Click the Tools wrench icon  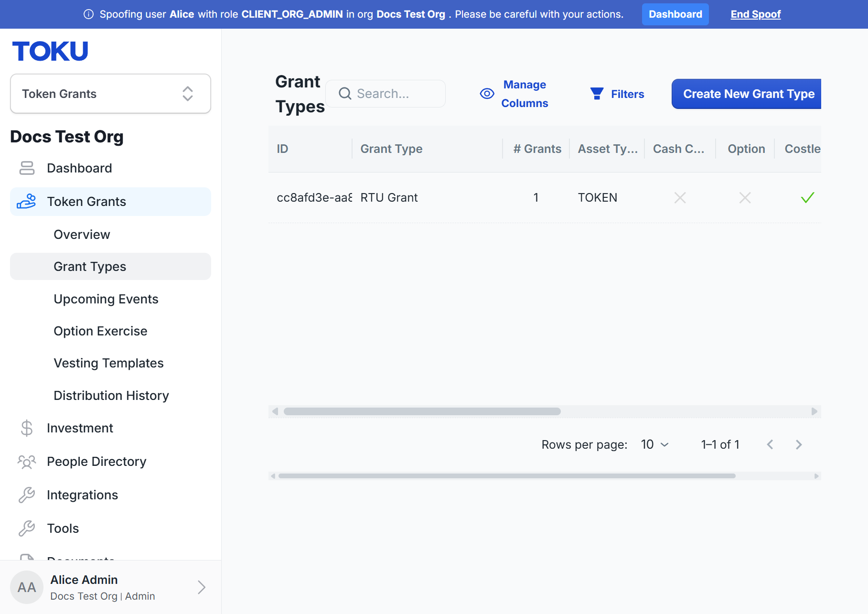coord(27,528)
